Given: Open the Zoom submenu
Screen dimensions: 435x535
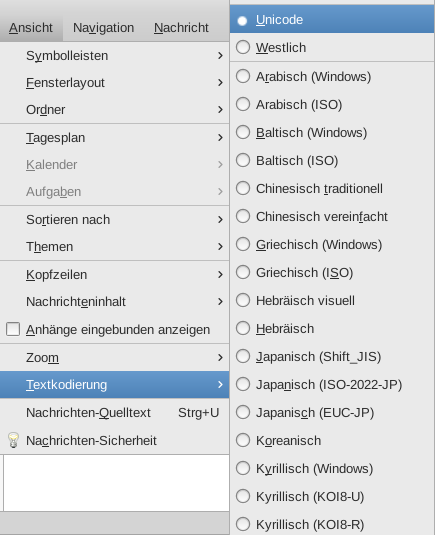Looking at the screenshot, I should point(114,358).
